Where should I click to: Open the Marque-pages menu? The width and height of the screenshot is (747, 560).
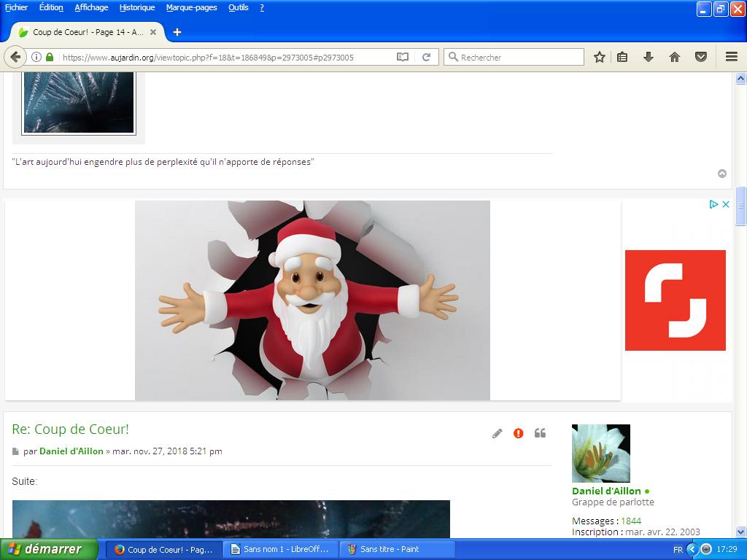(x=191, y=7)
